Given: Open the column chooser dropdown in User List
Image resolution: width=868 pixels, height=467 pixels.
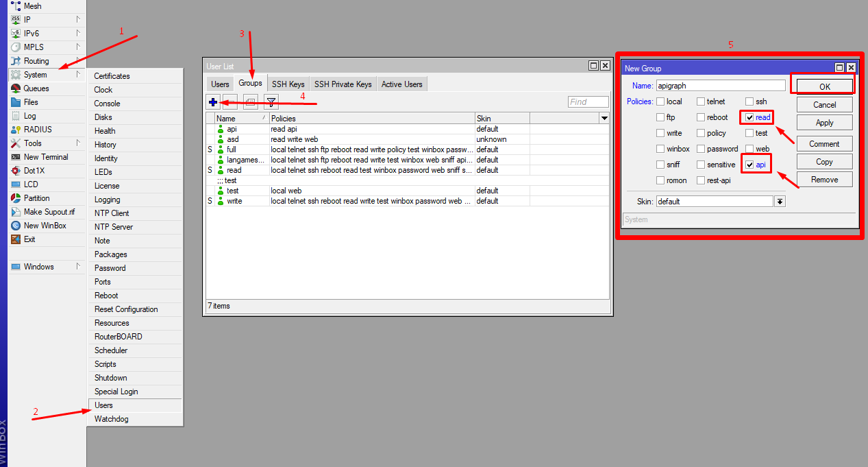Looking at the screenshot, I should [x=604, y=119].
